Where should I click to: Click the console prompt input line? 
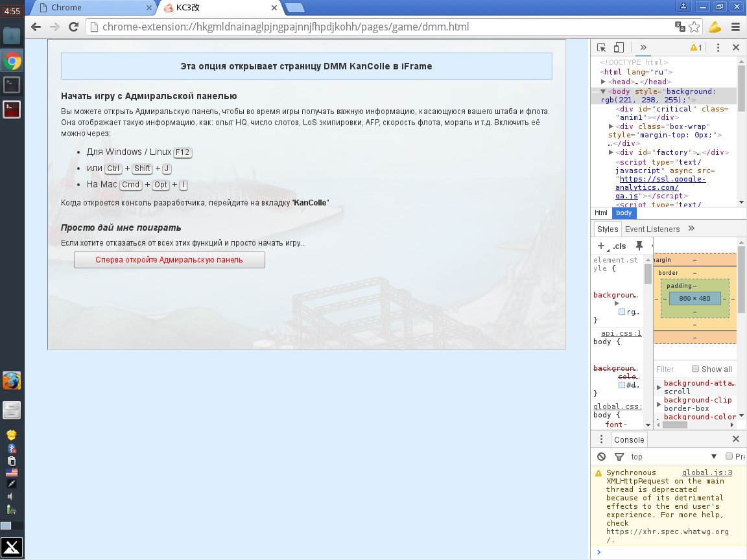[669, 552]
